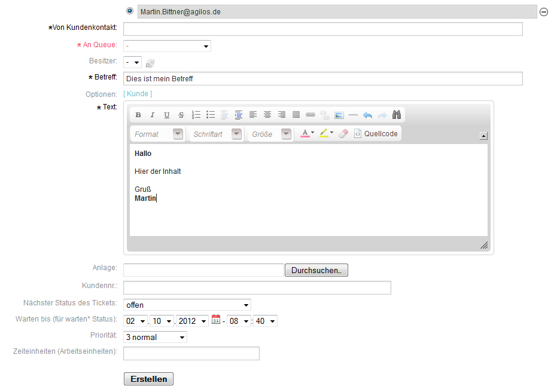Switch editor to Quellcode source view
This screenshot has width=551, height=392.
click(x=376, y=134)
